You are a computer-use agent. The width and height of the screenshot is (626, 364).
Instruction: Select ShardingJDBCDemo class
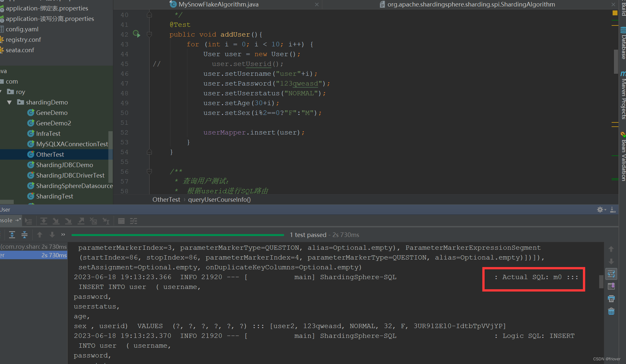tap(64, 165)
